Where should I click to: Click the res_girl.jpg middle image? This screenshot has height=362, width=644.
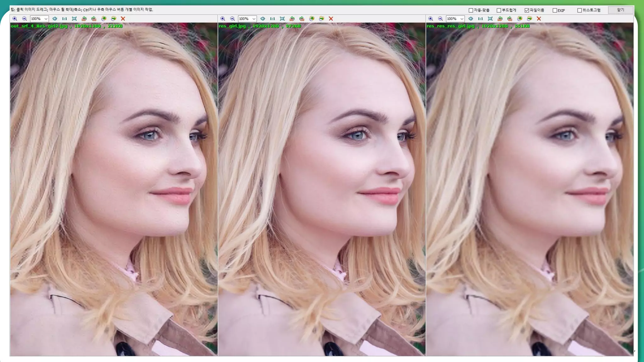point(321,189)
